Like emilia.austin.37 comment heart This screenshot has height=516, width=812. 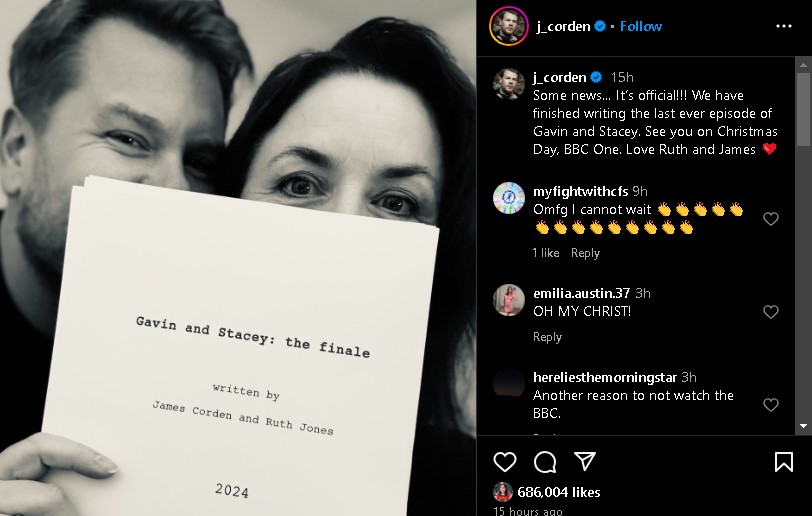pos(771,311)
